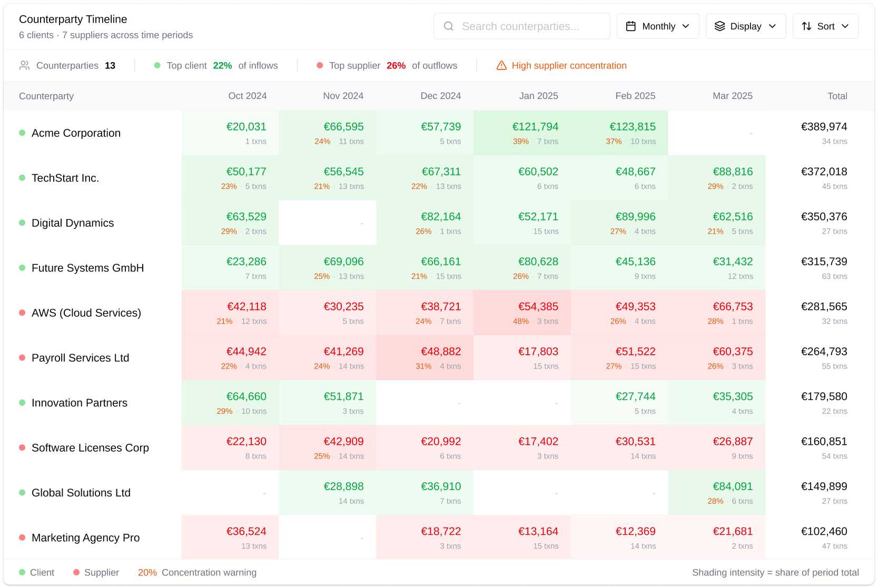Click green dot beside Innovation Partners

coord(22,403)
